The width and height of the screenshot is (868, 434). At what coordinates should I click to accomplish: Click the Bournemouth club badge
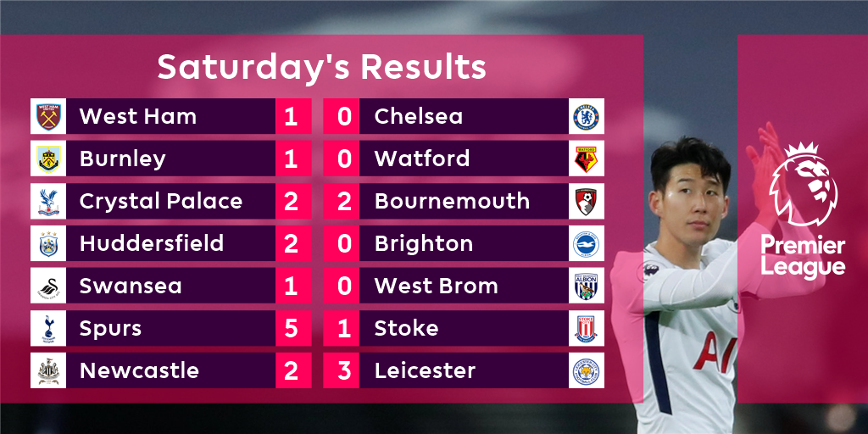click(x=587, y=201)
